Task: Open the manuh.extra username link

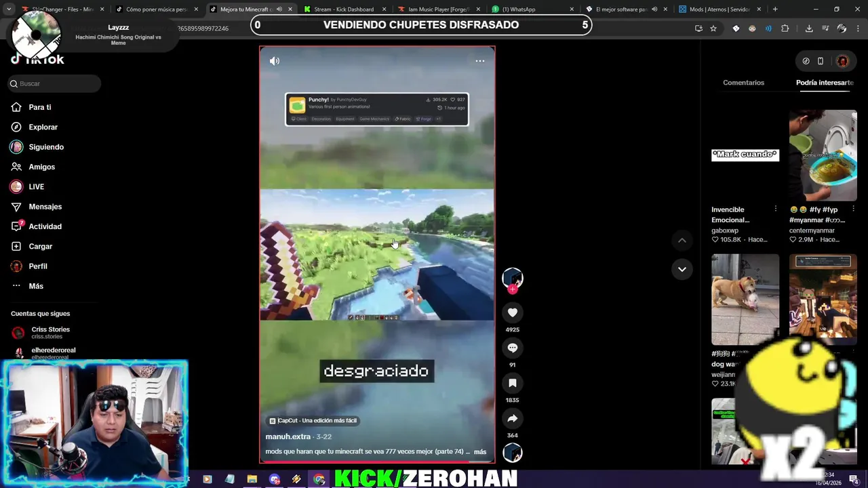Action: (288, 436)
